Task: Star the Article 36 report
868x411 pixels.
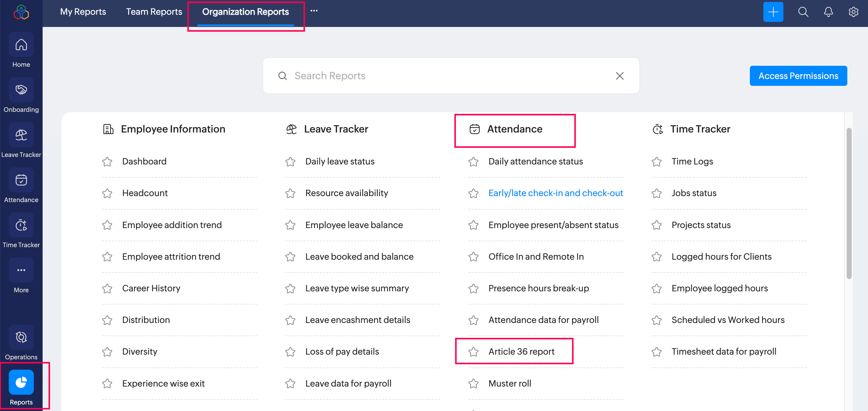Action: [473, 352]
